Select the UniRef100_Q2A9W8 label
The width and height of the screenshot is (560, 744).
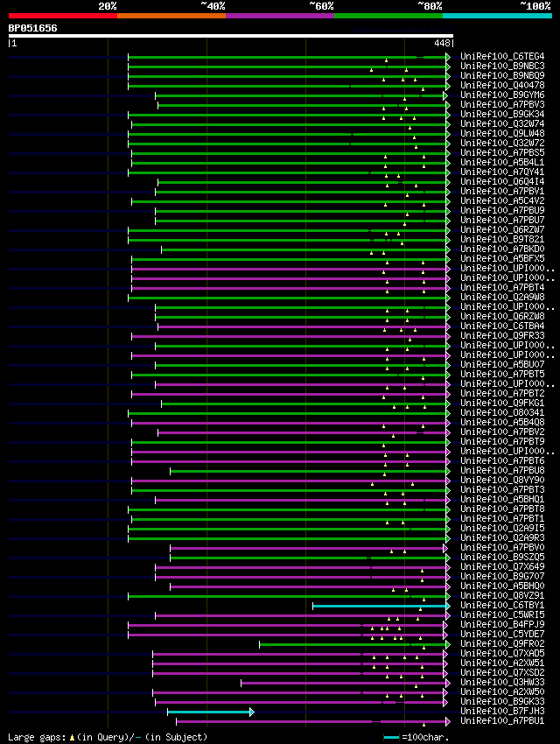[502, 297]
